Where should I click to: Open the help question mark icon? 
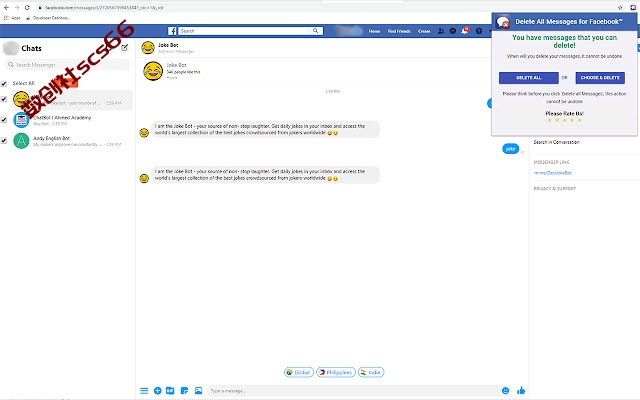(x=479, y=31)
